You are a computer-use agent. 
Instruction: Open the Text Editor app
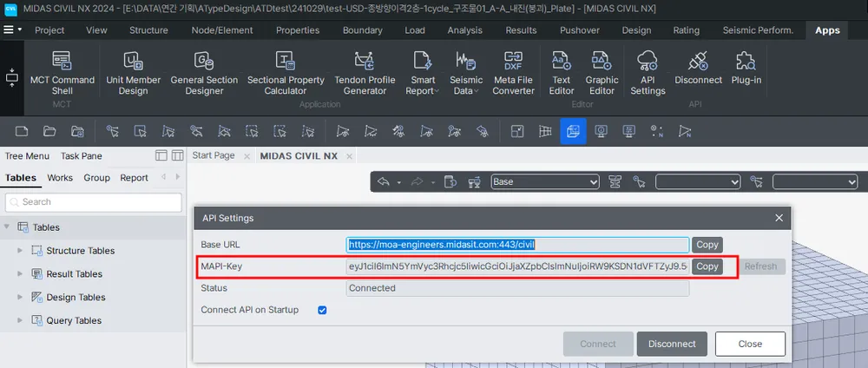coord(562,73)
